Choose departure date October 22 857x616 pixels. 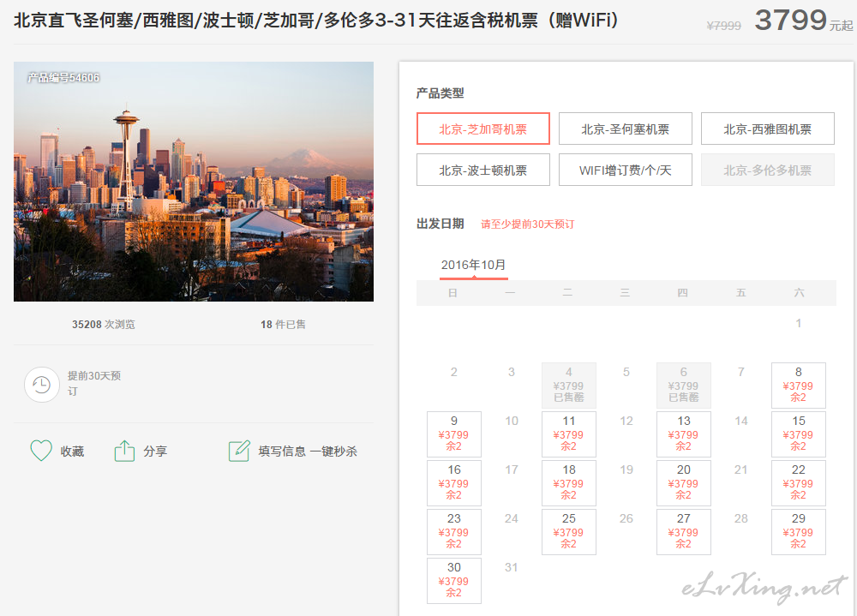click(x=799, y=482)
